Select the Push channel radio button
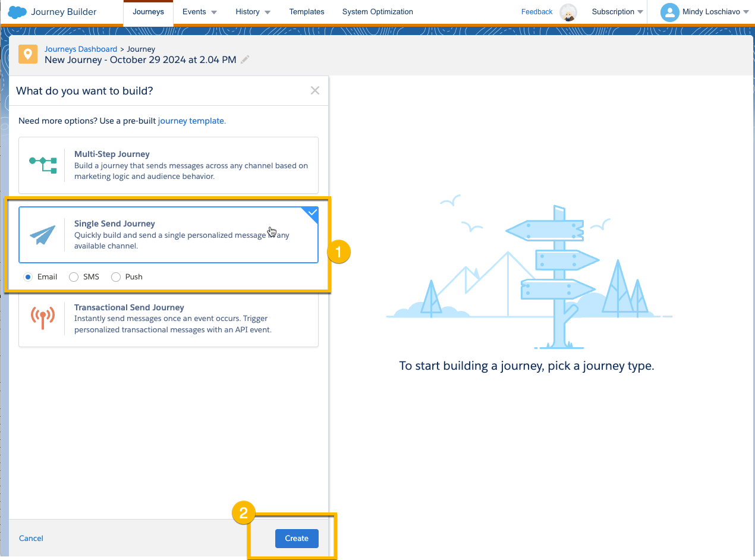The width and height of the screenshot is (755, 560). 115,276
